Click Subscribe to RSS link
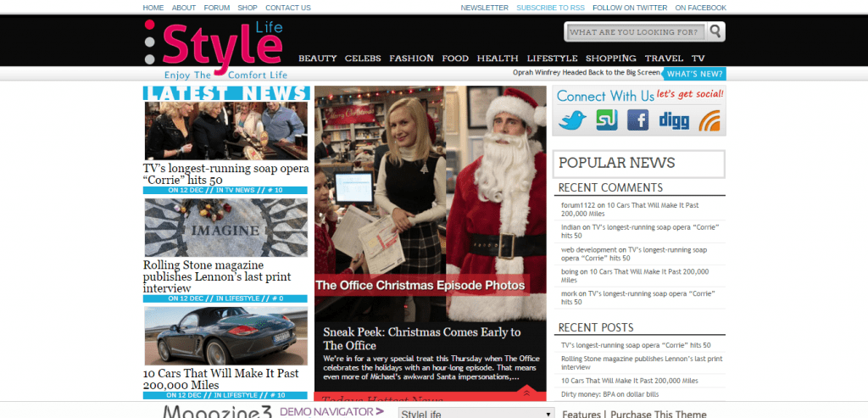 [x=551, y=8]
